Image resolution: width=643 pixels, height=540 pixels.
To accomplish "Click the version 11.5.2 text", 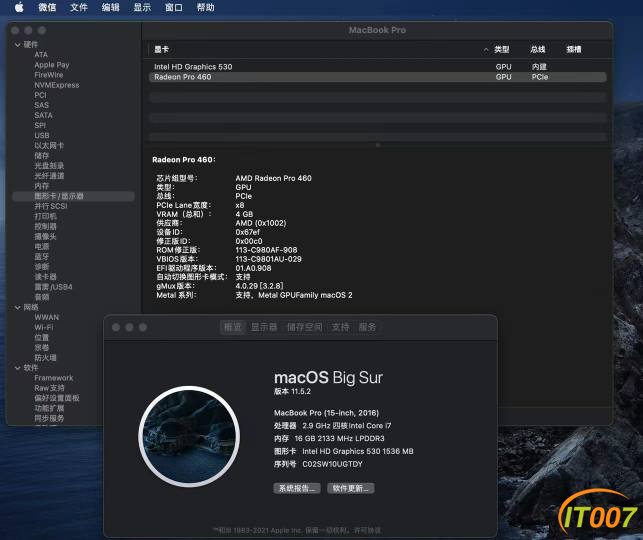I will coord(292,392).
